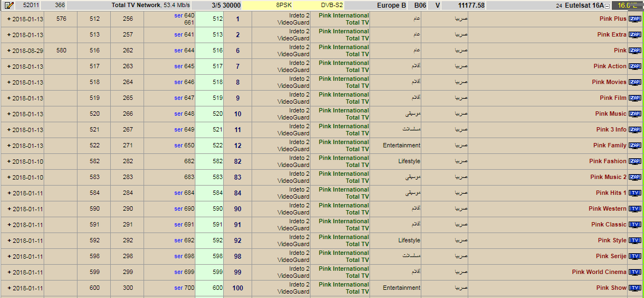Open Total TV package in Pink Show row
Screen dimensions: 644x298
357,292
